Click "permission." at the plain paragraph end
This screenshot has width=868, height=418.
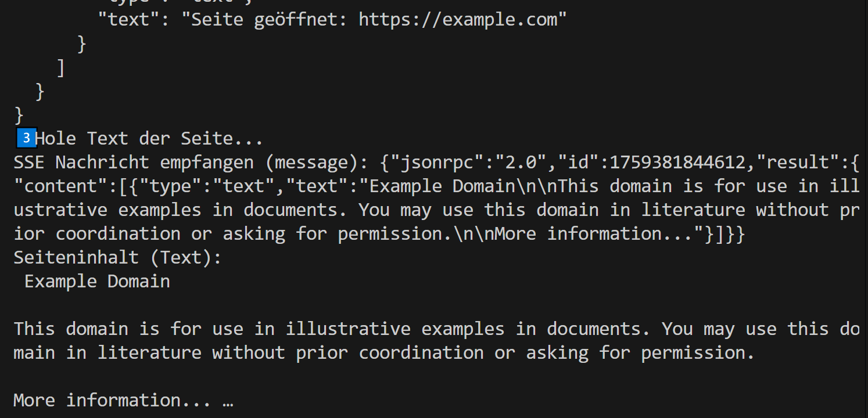click(x=697, y=353)
